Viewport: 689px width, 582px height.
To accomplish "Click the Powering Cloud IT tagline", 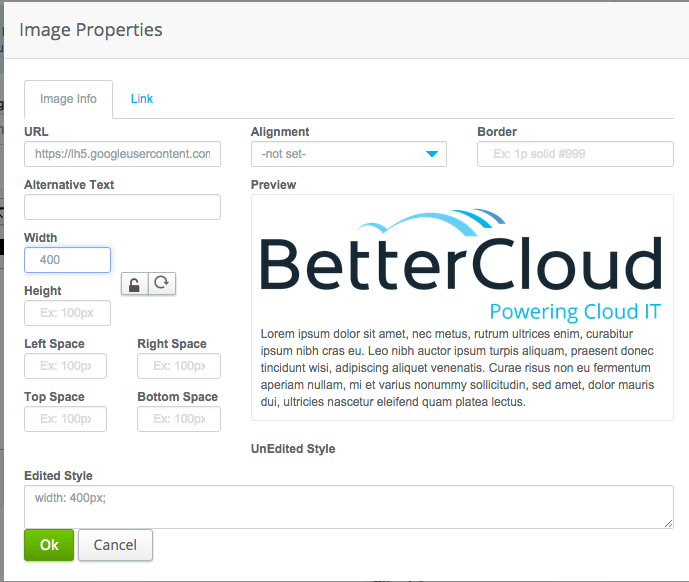I will [x=575, y=312].
